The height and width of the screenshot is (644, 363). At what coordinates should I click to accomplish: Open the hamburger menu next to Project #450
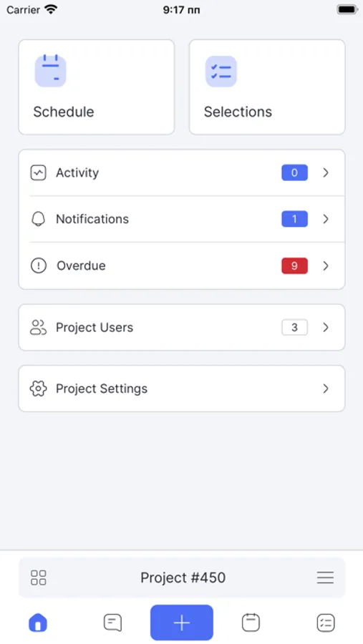point(325,577)
